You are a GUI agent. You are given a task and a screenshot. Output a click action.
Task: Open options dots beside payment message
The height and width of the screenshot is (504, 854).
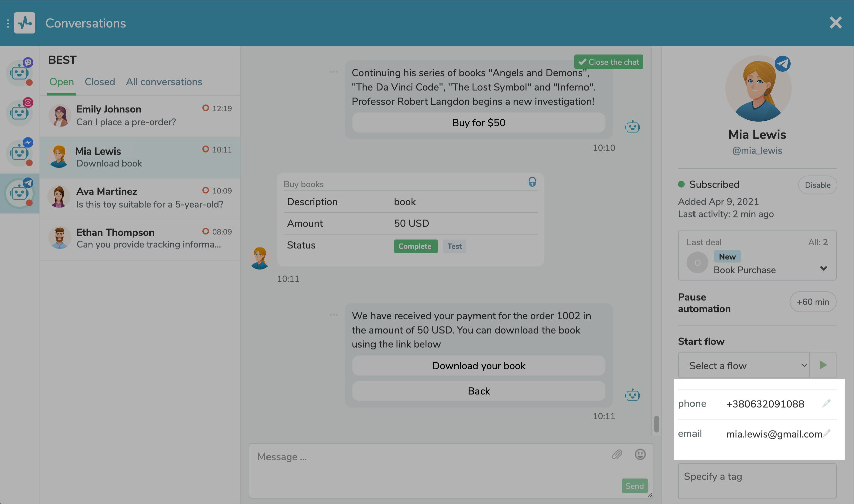[x=334, y=315]
